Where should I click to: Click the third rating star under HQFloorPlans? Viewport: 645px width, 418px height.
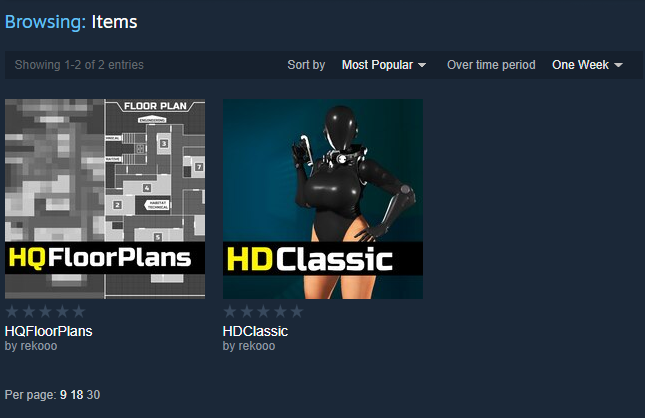[x=45, y=311]
